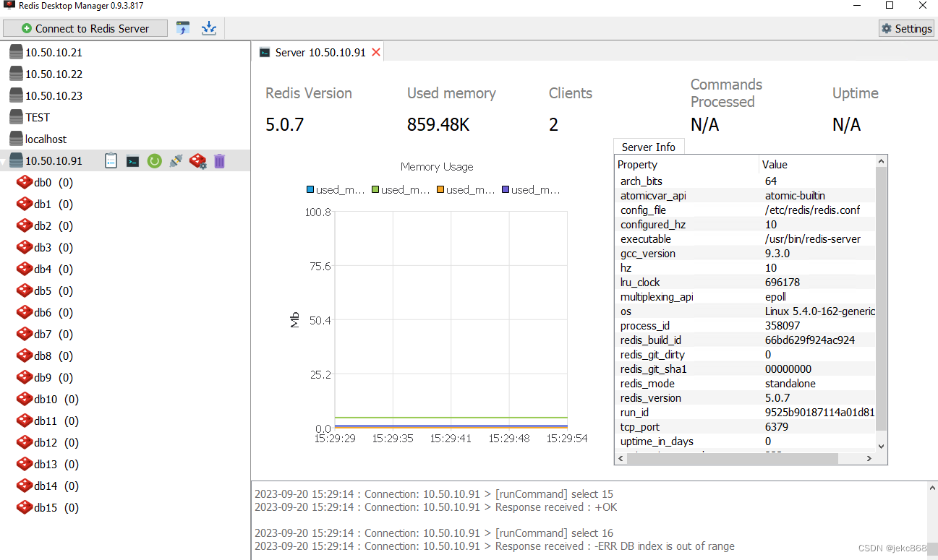Image resolution: width=938 pixels, height=560 pixels.
Task: Reload the 10.50.10.91 server with green refresh icon
Action: click(154, 160)
